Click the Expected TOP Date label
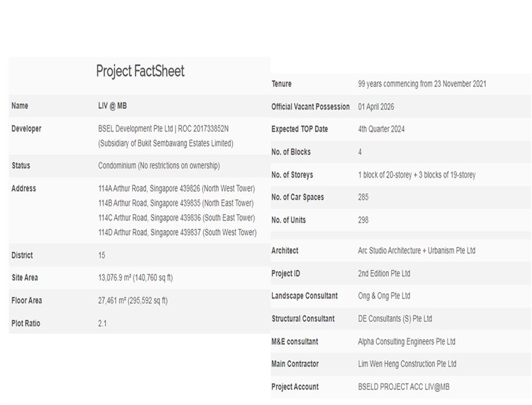The height and width of the screenshot is (405, 532). pos(299,129)
